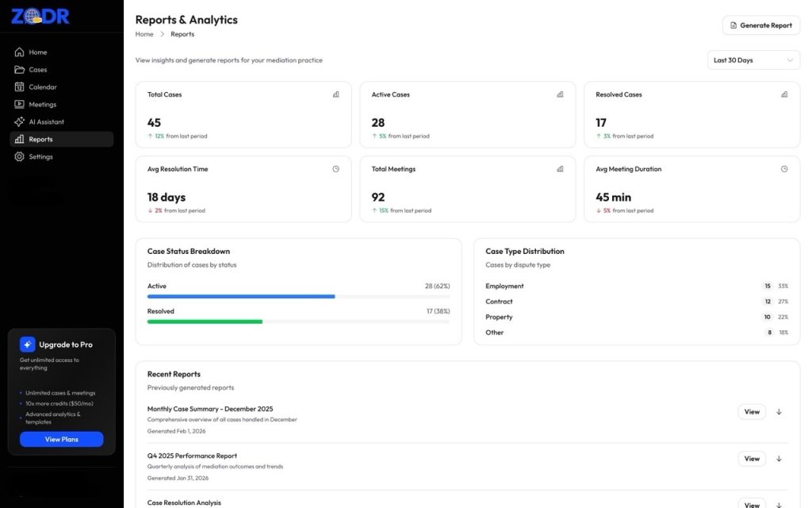View the Monthly Case Summary report
The image size is (812, 508).
(751, 412)
